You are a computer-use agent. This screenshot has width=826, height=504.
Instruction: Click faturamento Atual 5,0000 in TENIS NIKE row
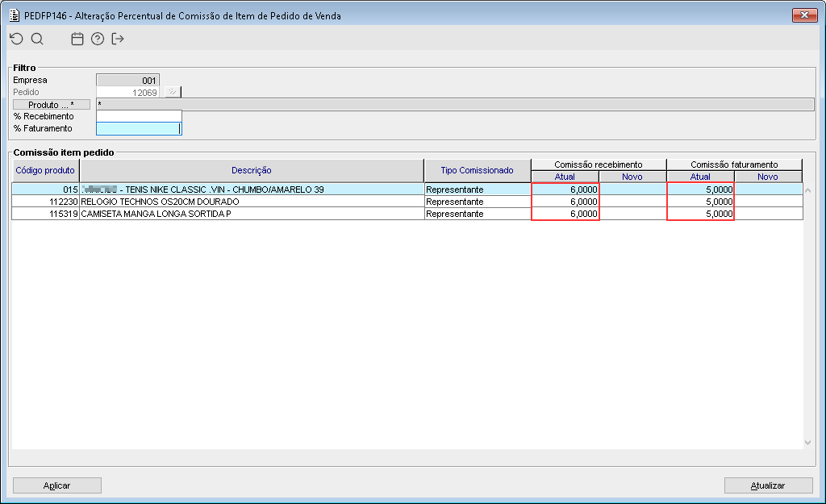(701, 190)
